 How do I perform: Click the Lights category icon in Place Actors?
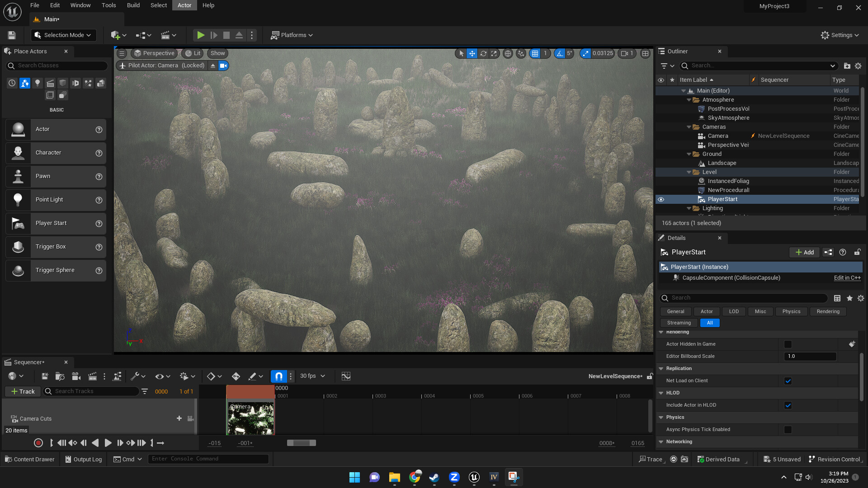(x=38, y=83)
